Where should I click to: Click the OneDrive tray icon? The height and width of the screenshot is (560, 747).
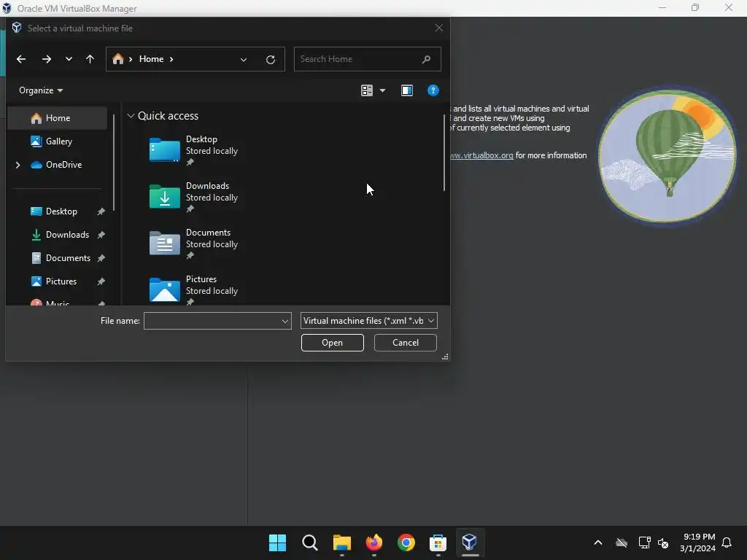tap(622, 542)
